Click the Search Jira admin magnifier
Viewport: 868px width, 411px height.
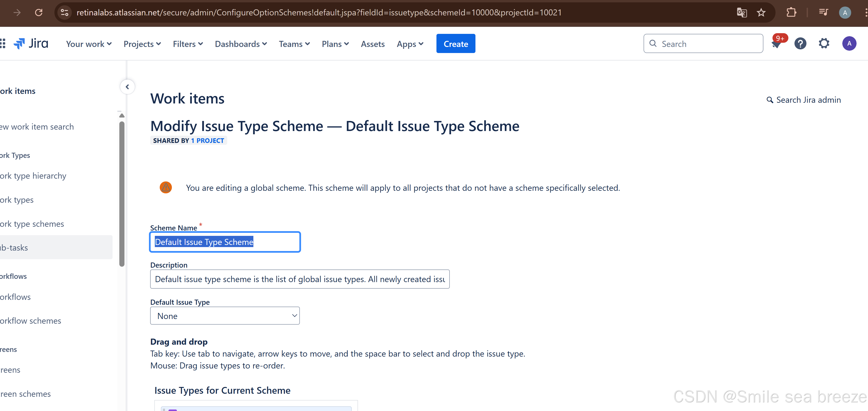(x=770, y=100)
